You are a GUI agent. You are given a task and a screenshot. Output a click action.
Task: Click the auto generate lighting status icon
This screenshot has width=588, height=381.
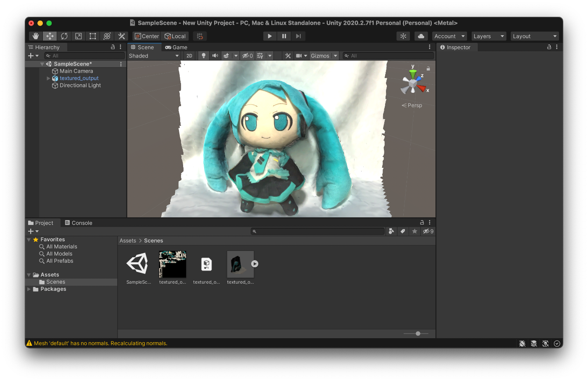[546, 343]
